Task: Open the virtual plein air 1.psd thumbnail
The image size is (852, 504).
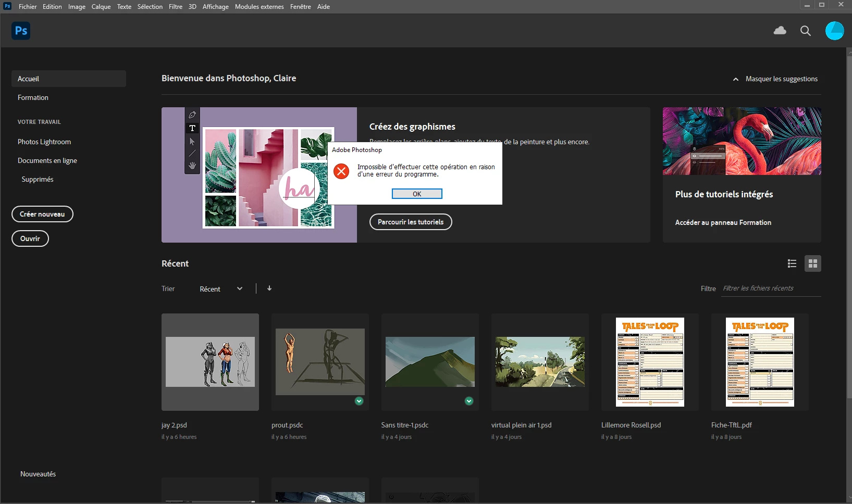Action: coord(540,362)
